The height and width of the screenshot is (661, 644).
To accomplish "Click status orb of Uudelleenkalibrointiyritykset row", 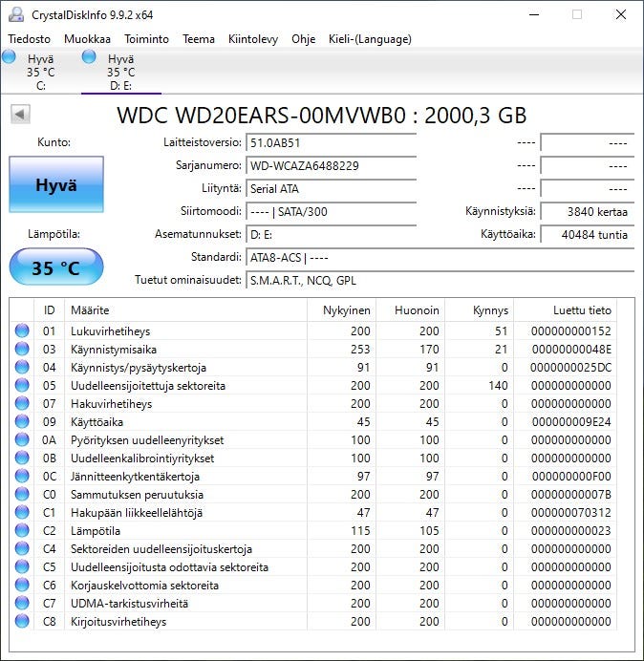I will (22, 458).
